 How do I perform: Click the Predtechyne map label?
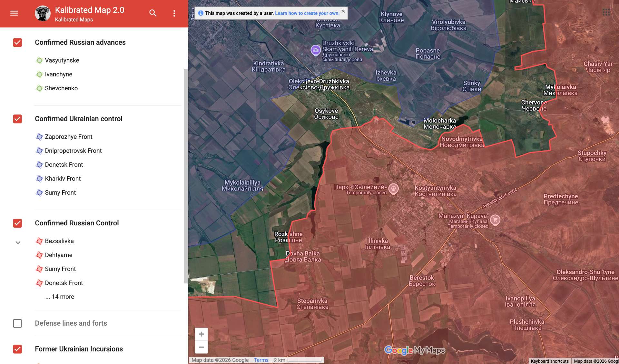[561, 199]
